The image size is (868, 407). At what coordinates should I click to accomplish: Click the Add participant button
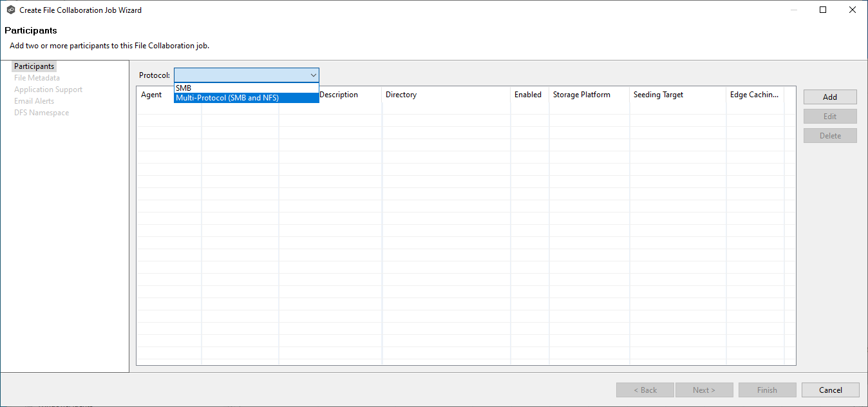pyautogui.click(x=829, y=97)
